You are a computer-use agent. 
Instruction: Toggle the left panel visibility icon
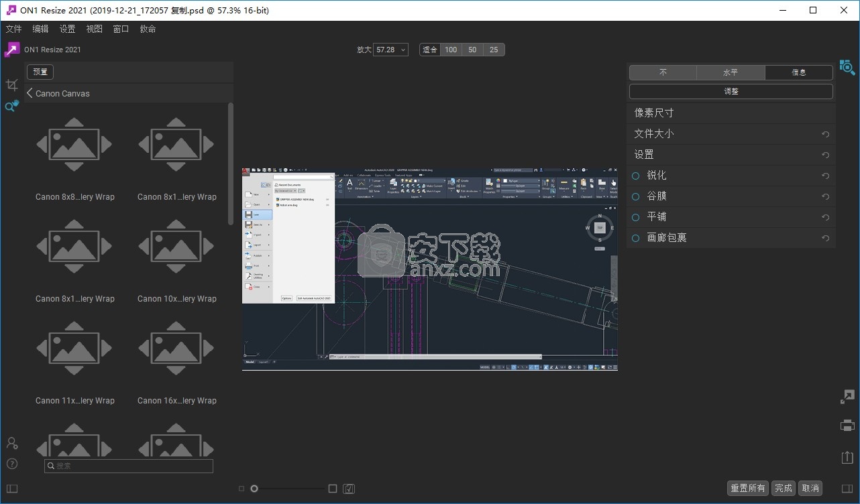11,489
